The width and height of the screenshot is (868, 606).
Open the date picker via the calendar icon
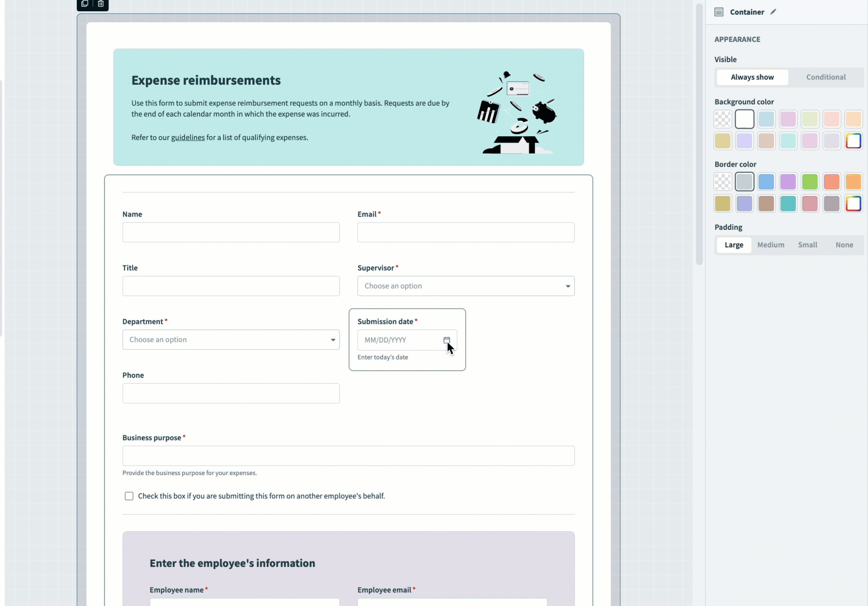(446, 340)
